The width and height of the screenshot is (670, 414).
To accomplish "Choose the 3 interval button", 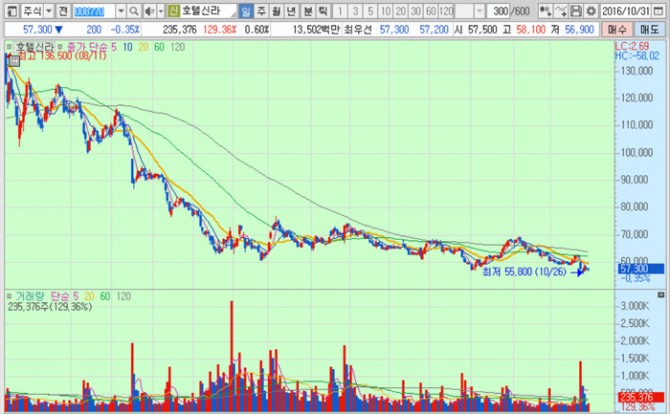I will tap(355, 11).
